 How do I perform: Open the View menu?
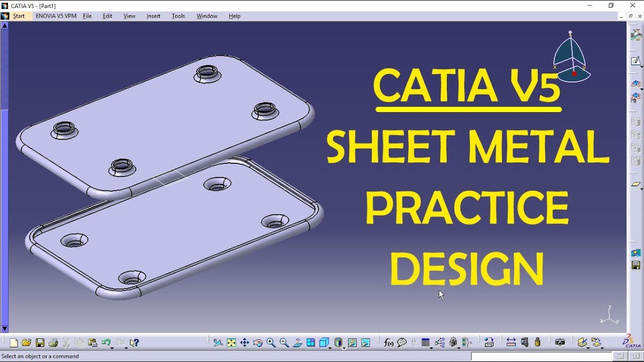point(129,16)
